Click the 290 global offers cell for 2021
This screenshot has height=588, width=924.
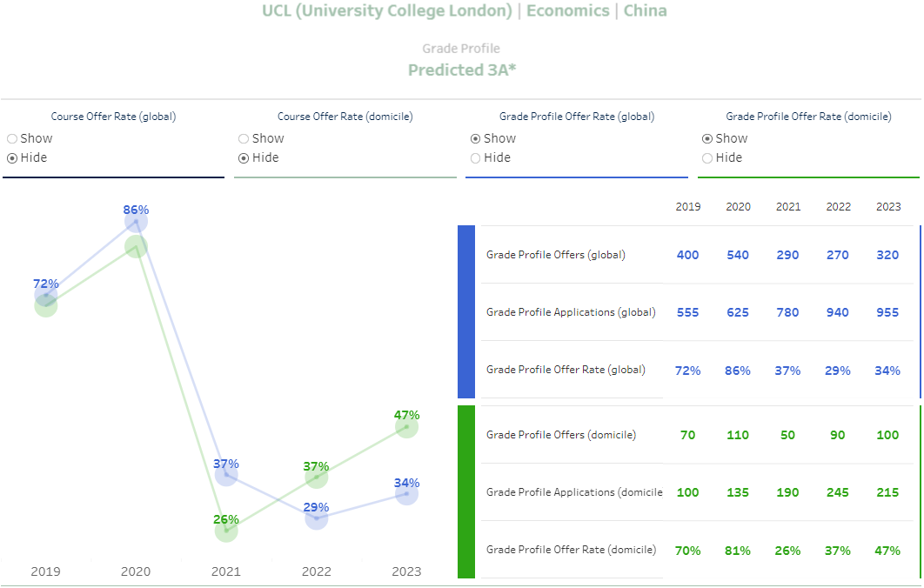pyautogui.click(x=788, y=255)
